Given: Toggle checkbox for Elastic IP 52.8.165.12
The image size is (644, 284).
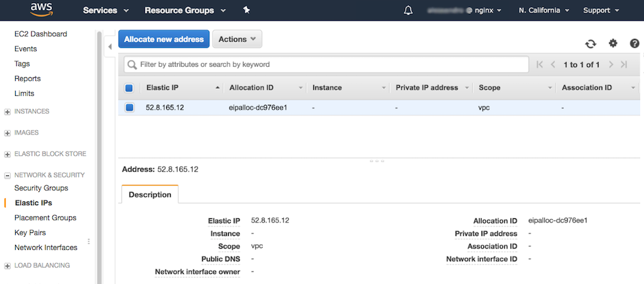Looking at the screenshot, I should (x=130, y=108).
